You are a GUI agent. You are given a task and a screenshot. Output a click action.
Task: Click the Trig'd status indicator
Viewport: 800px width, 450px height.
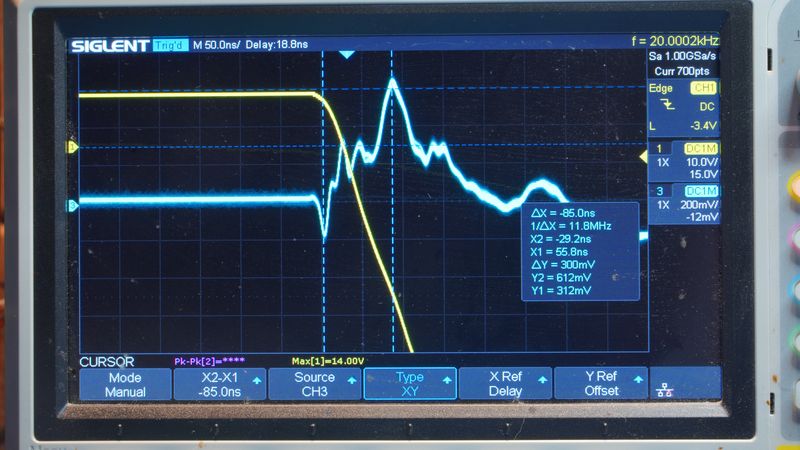tap(171, 46)
